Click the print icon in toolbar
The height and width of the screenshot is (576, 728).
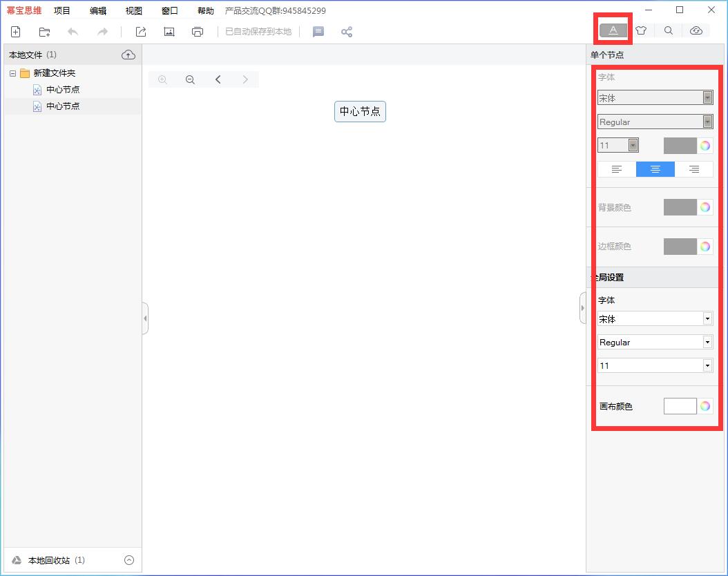click(198, 32)
